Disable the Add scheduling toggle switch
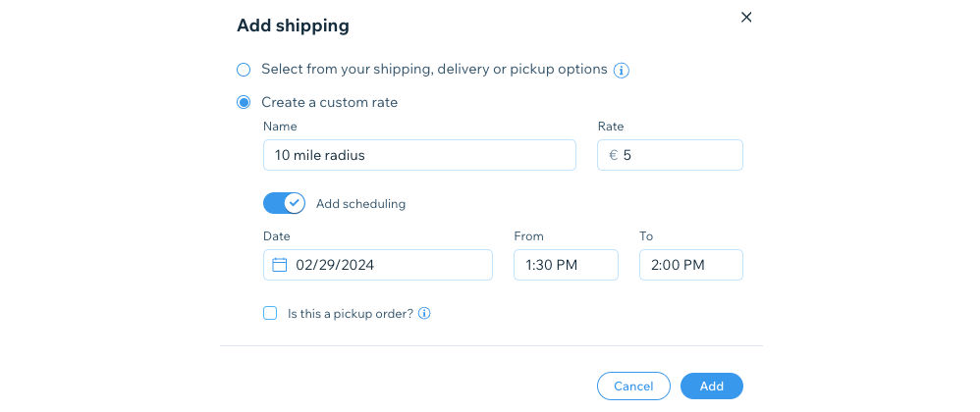Screen dimensions: 980x412 pyautogui.click(x=285, y=203)
